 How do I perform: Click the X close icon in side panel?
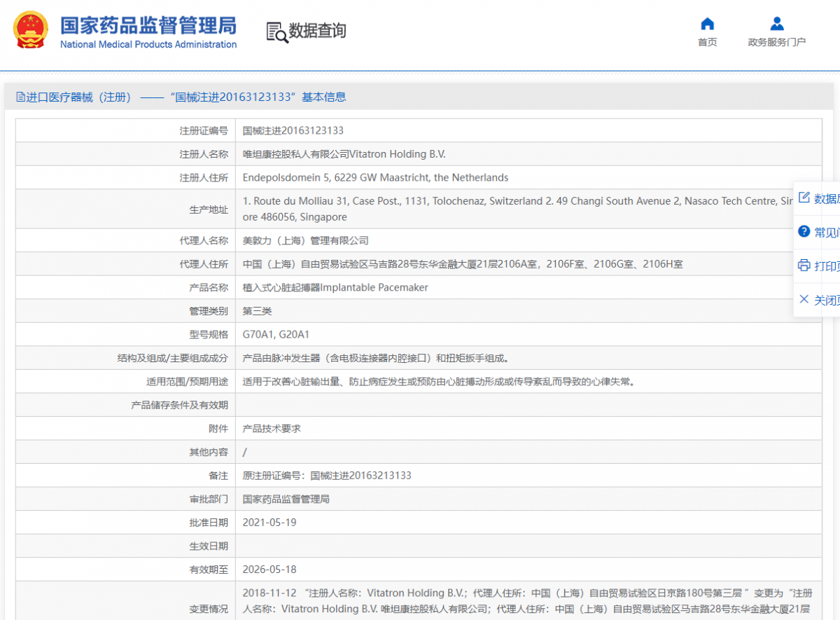(x=804, y=299)
